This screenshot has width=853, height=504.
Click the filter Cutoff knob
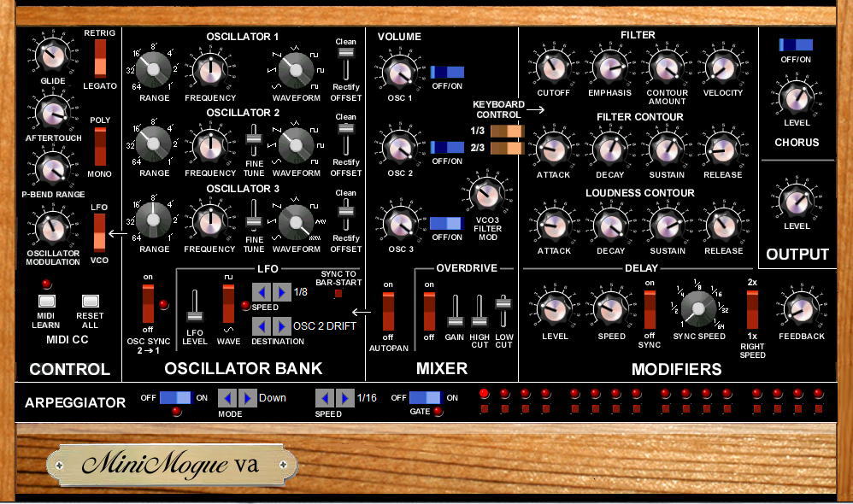[x=553, y=68]
